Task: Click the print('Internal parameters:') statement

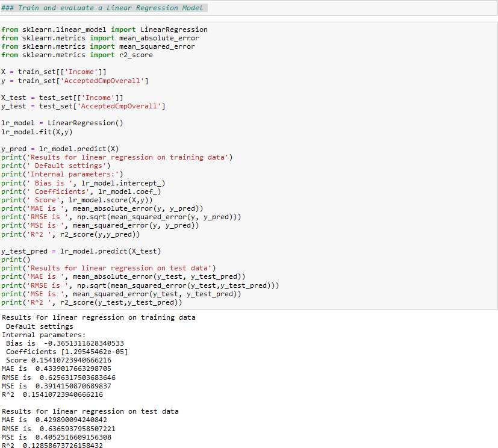Action: (x=62, y=173)
